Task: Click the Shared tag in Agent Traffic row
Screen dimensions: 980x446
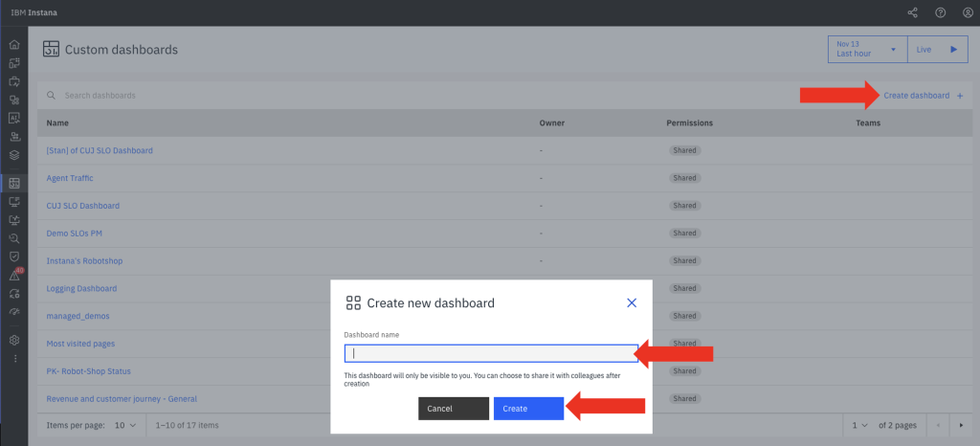Action: pyautogui.click(x=685, y=178)
